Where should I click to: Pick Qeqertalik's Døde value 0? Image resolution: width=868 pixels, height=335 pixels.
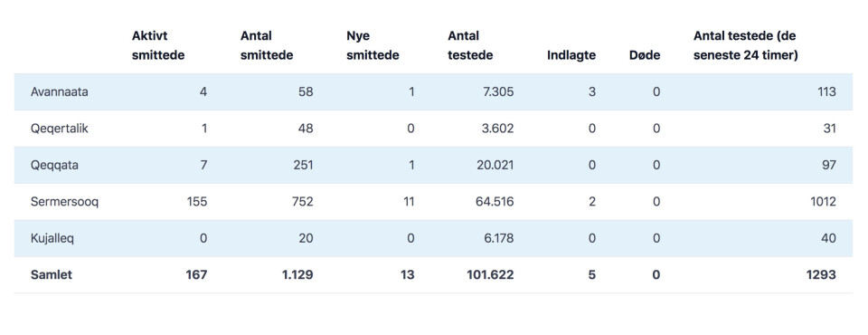click(x=656, y=129)
